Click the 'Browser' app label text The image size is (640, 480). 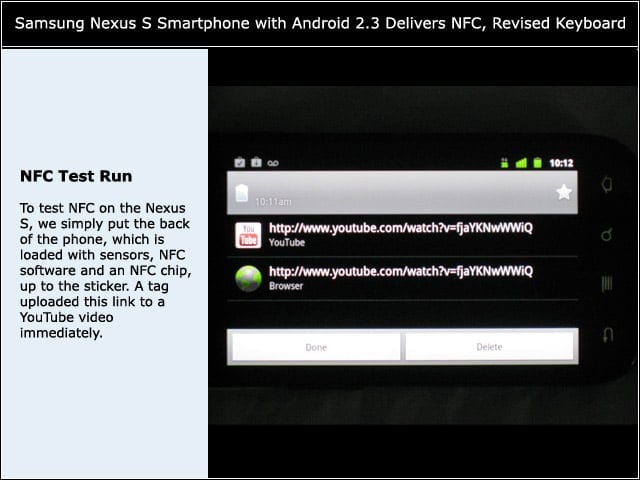pyautogui.click(x=286, y=286)
